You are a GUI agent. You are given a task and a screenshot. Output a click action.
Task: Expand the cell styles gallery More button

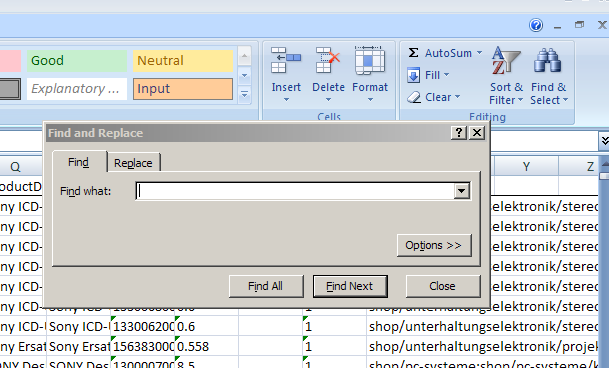(244, 94)
